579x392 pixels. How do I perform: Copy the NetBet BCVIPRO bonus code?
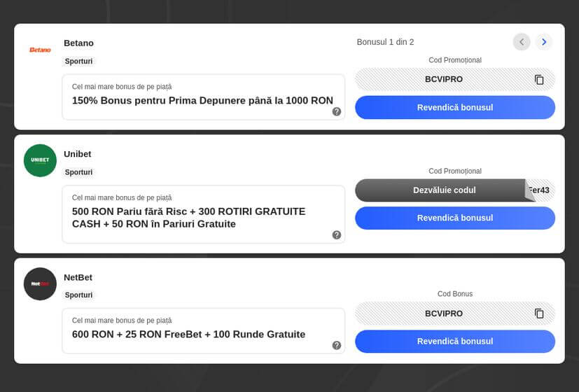(x=539, y=314)
